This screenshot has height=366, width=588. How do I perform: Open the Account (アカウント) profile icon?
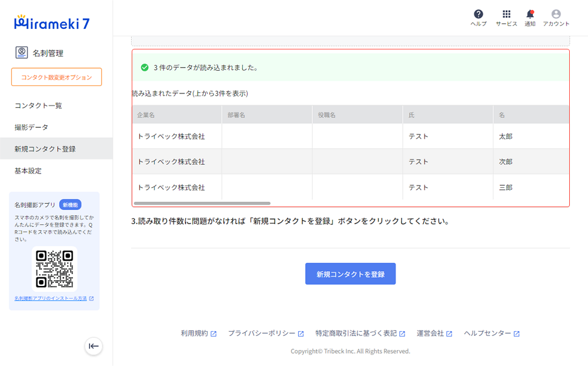[556, 14]
